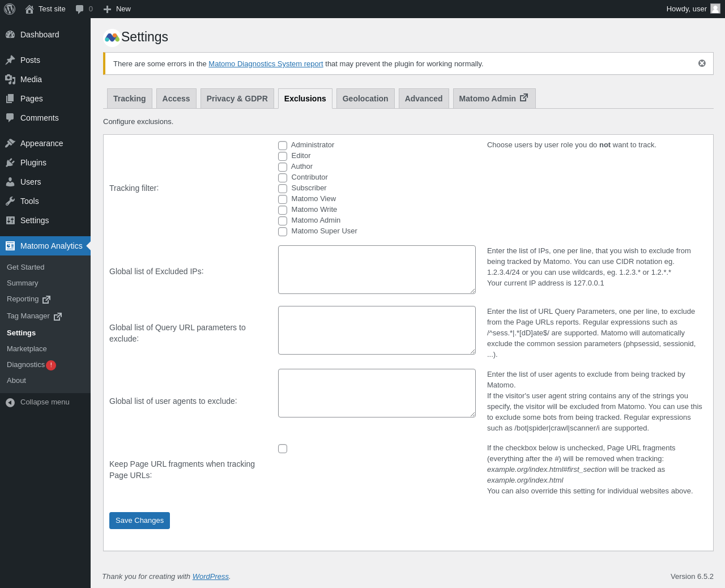Open the Access tab
The width and height of the screenshot is (725, 588).
pos(176,99)
